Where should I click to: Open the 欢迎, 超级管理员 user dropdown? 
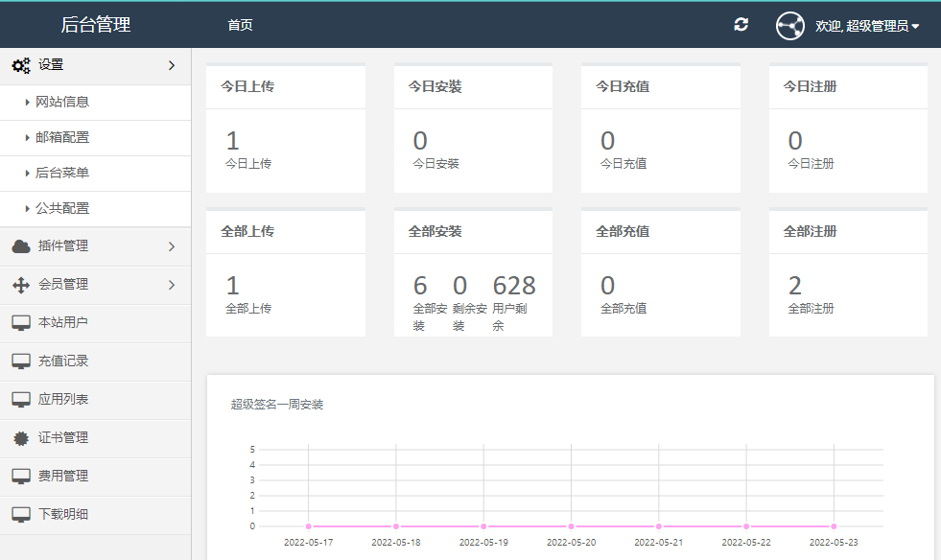pos(867,26)
